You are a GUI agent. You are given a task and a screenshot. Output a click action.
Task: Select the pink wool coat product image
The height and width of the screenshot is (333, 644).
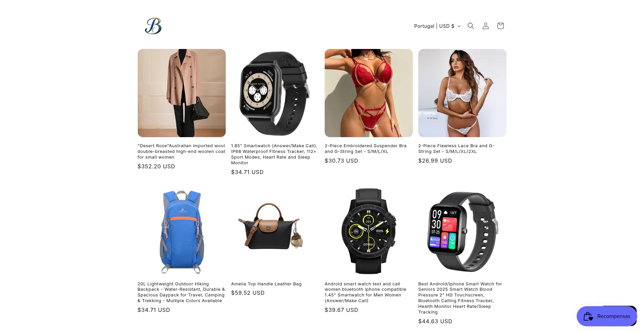coord(181,93)
